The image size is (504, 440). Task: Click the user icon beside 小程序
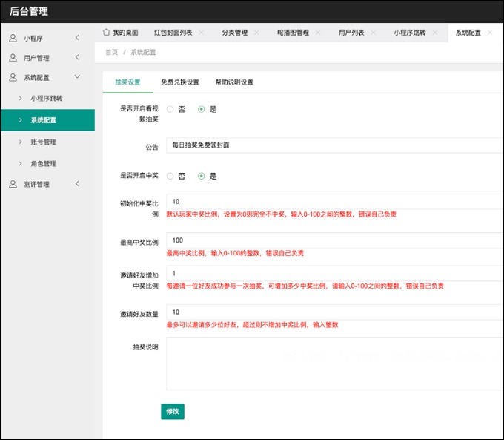(x=13, y=38)
